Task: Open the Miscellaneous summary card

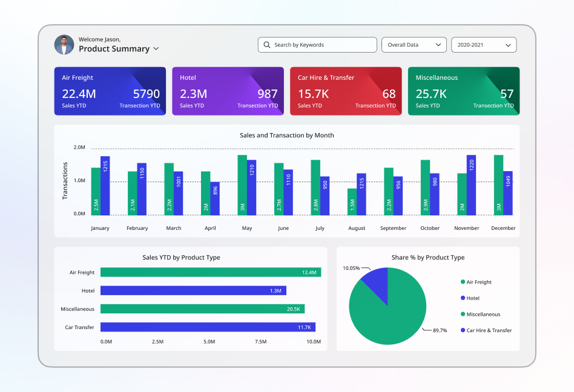Action: point(464,91)
